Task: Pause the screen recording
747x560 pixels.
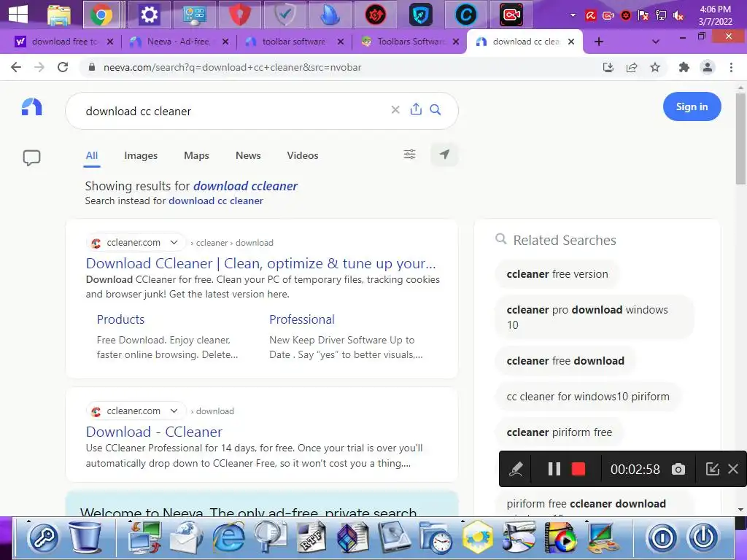Action: point(554,469)
